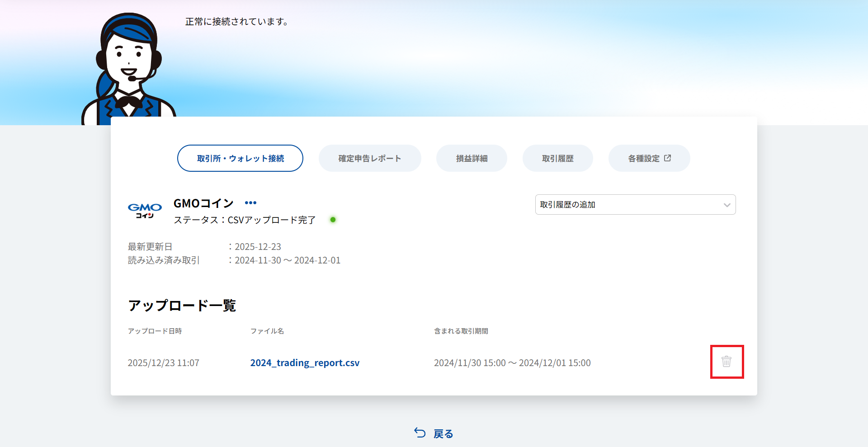
Task: Delete the 2024_trading_report.csv upload with trash icon
Action: (726, 362)
